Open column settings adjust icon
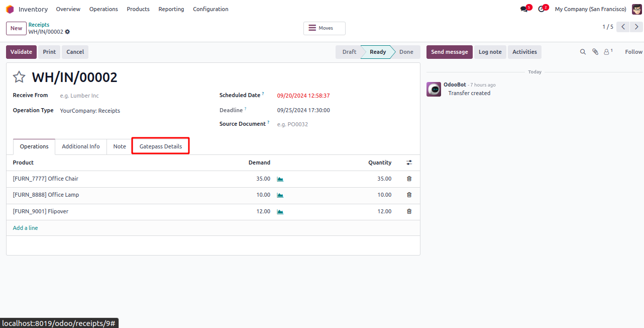Image resolution: width=644 pixels, height=328 pixels. point(409,162)
